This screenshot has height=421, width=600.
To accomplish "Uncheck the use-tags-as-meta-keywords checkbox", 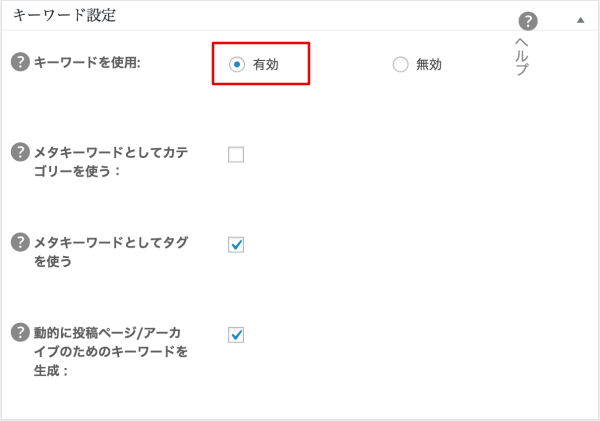I will coord(236,245).
